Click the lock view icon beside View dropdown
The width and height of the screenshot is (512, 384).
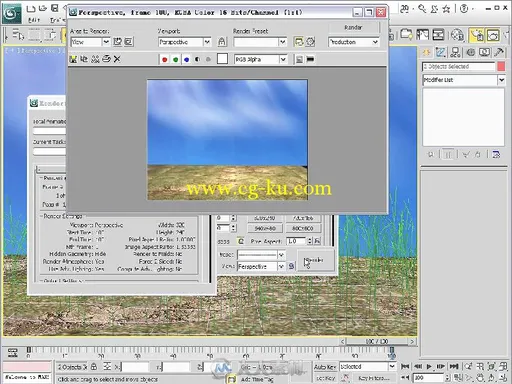[x=291, y=266]
